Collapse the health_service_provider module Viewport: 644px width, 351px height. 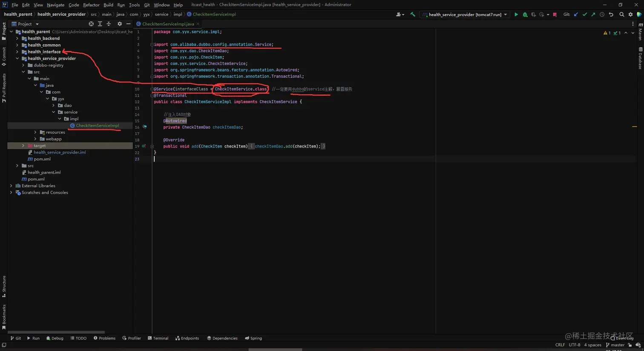[x=17, y=58]
